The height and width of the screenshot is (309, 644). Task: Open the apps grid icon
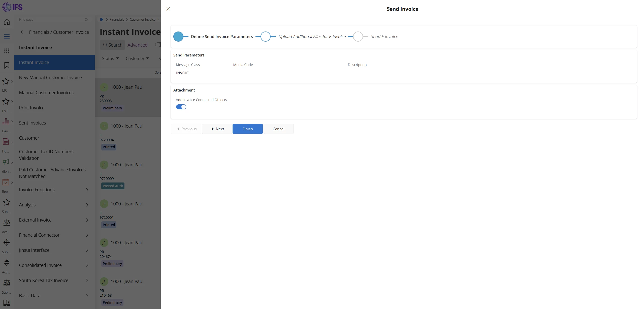[7, 51]
